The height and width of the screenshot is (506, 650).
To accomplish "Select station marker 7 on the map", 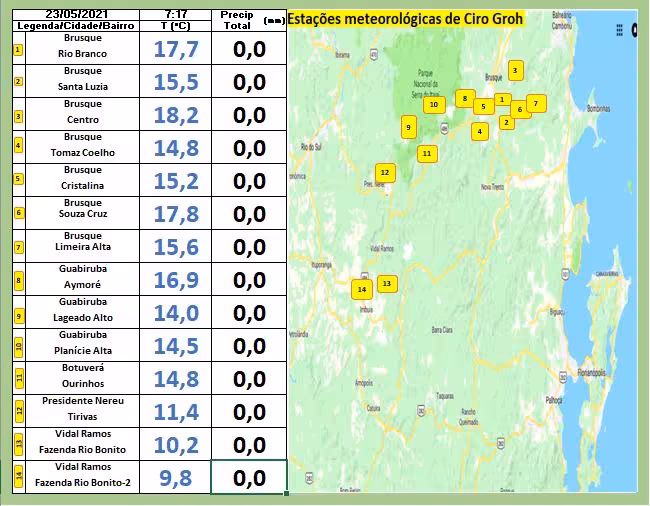I will 536,103.
